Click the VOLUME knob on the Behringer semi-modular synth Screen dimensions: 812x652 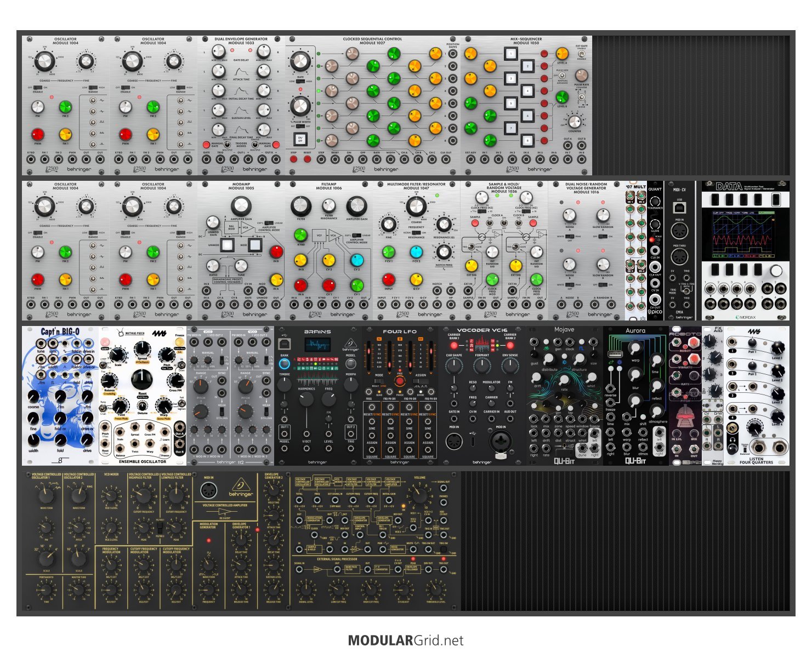[419, 496]
